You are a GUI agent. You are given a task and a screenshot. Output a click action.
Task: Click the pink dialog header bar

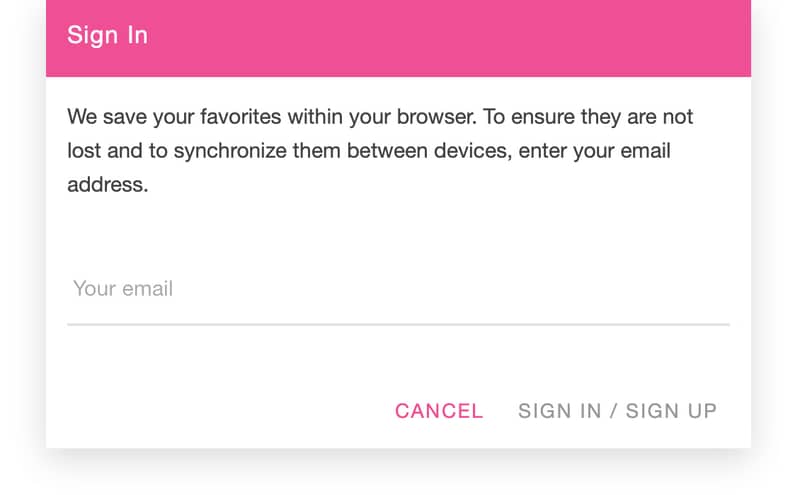(x=398, y=38)
